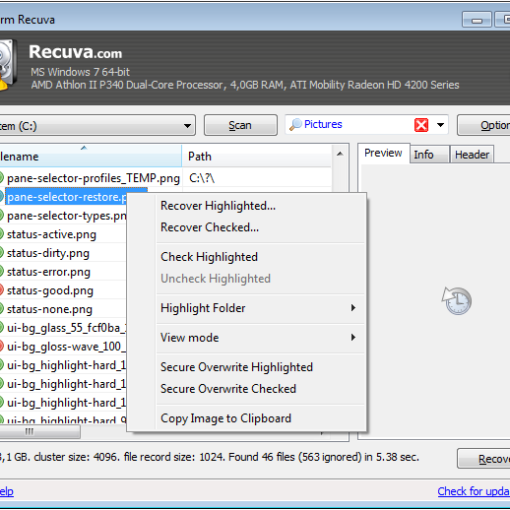
Task: Minimize the Recuva window
Action: 477,20
